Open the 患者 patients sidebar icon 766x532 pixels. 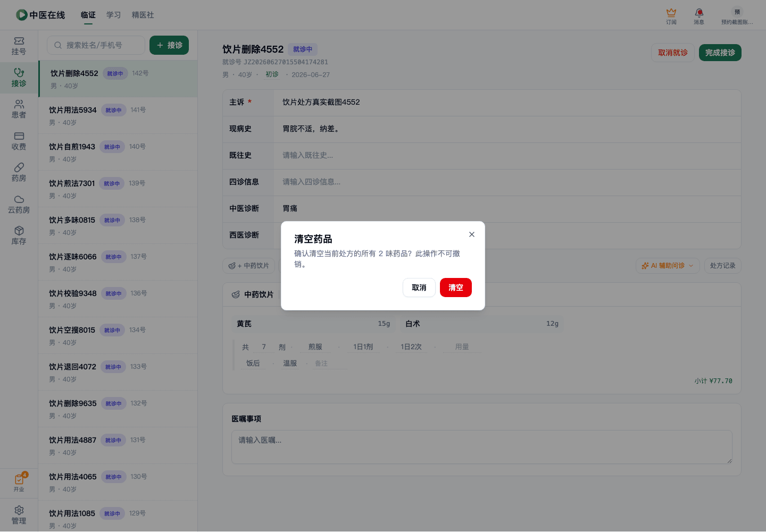click(x=19, y=109)
